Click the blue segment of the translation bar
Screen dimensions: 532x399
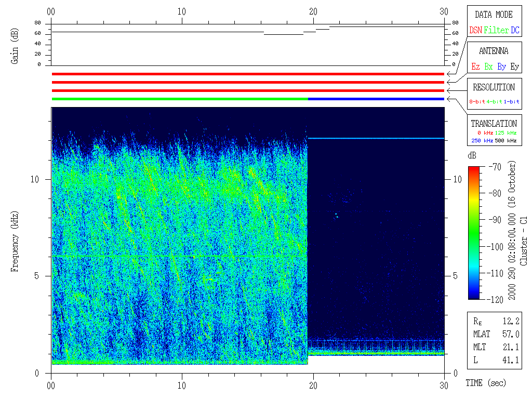click(376, 99)
